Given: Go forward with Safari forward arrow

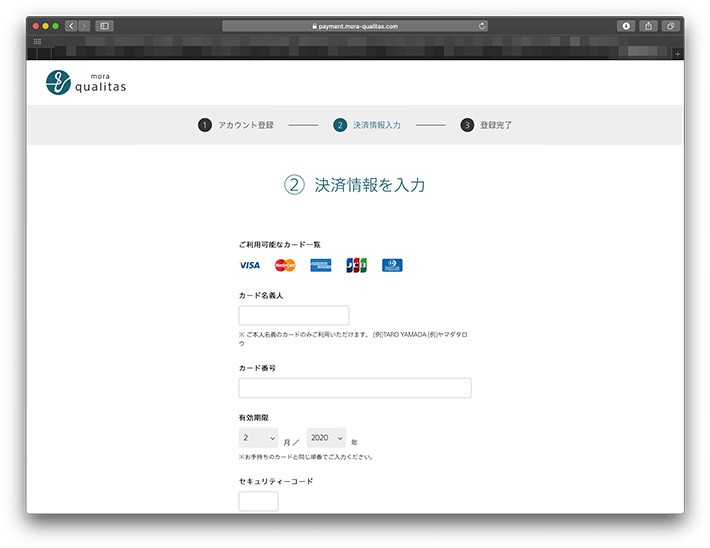Looking at the screenshot, I should coord(84,26).
